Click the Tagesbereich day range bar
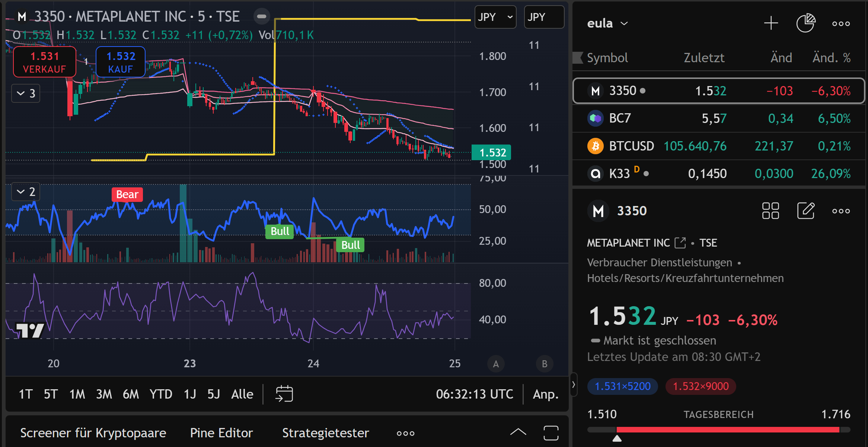This screenshot has height=447, width=868. point(718,430)
